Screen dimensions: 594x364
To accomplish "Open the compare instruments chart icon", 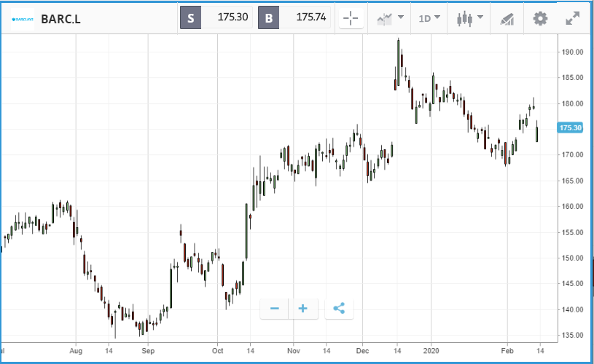I will pyautogui.click(x=385, y=19).
